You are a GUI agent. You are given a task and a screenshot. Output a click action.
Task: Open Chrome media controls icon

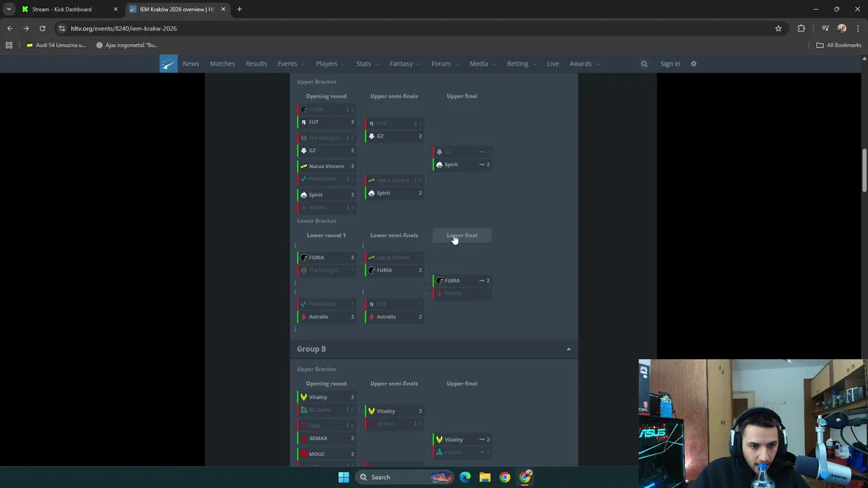(825, 28)
